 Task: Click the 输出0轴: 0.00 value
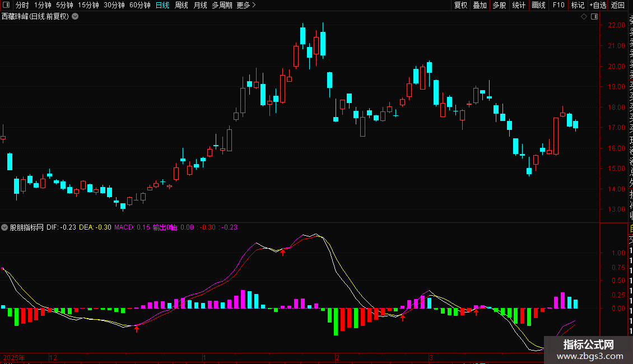point(173,227)
